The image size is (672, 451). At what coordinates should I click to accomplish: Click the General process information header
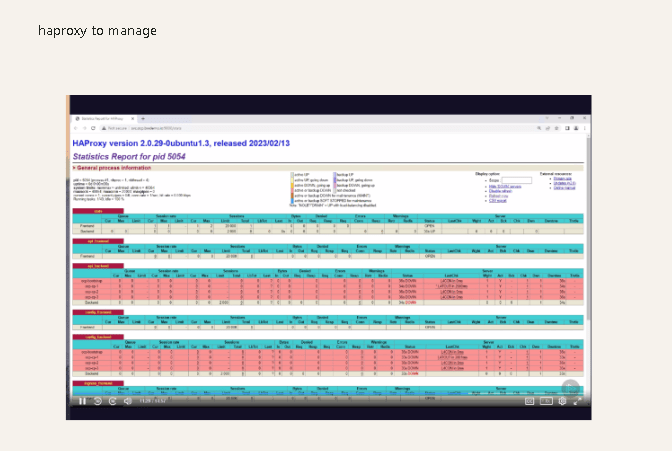pyautogui.click(x=114, y=168)
